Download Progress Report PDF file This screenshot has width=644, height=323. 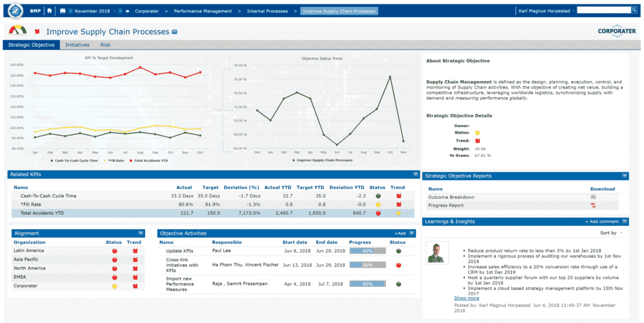pos(593,206)
